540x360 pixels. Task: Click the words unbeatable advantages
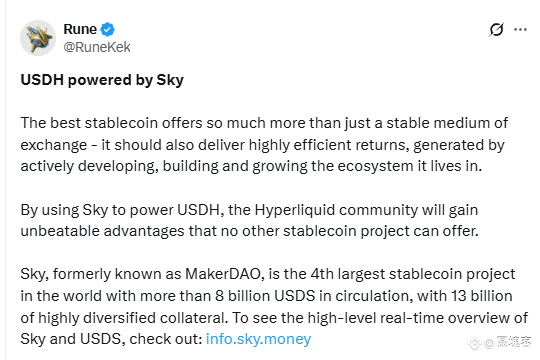pyautogui.click(x=102, y=231)
